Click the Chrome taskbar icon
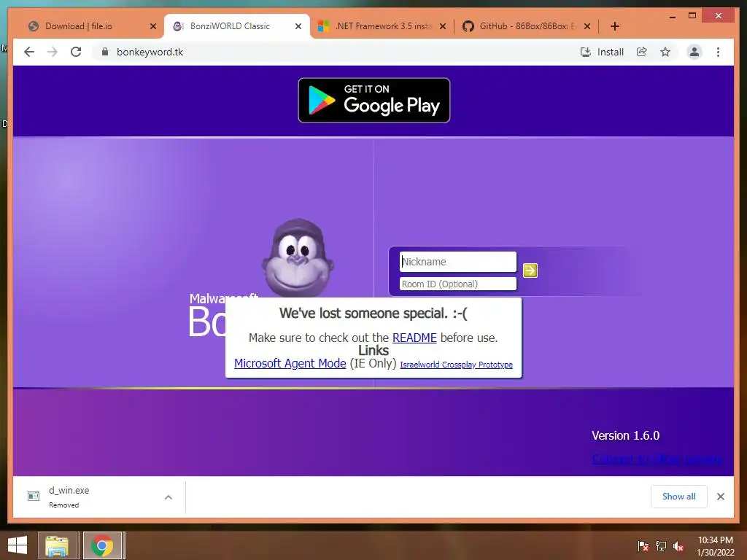This screenshot has height=560, width=747. [x=102, y=545]
